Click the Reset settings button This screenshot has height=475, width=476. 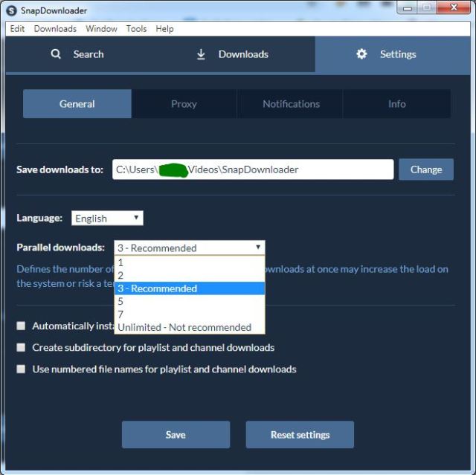pyautogui.click(x=300, y=434)
